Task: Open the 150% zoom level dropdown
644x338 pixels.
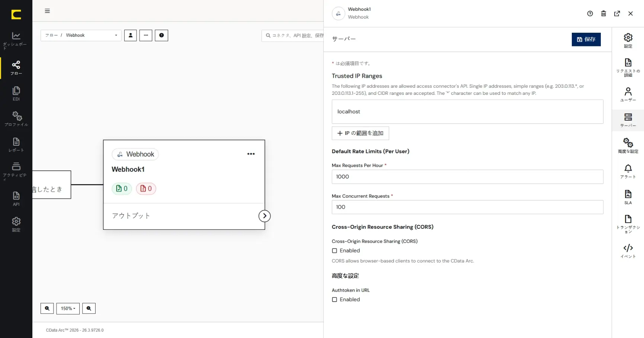Action: [68, 308]
